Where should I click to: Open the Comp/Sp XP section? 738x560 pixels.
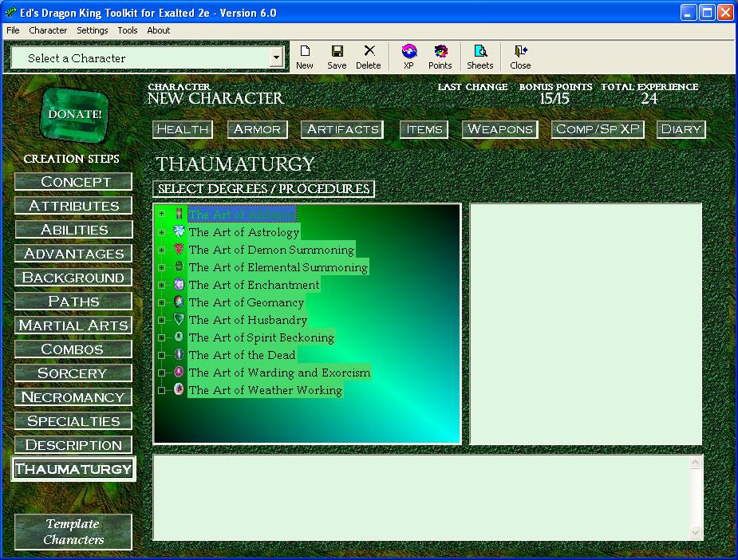click(598, 129)
